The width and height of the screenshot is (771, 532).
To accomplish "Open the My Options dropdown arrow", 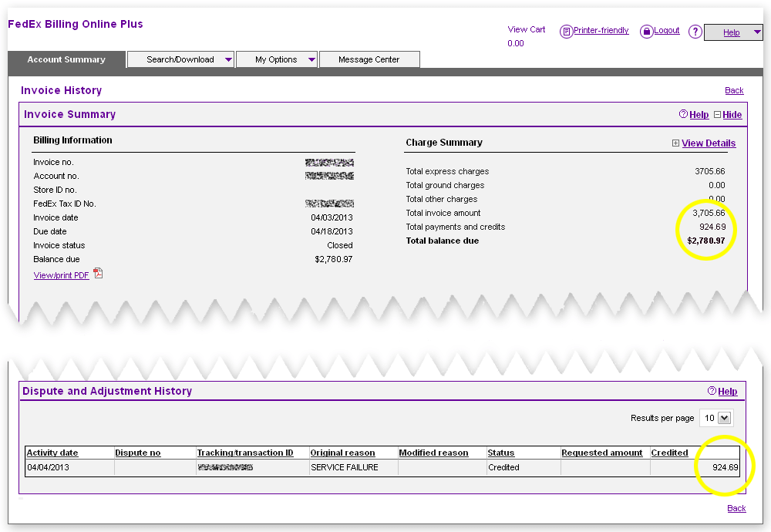I will tap(311, 59).
